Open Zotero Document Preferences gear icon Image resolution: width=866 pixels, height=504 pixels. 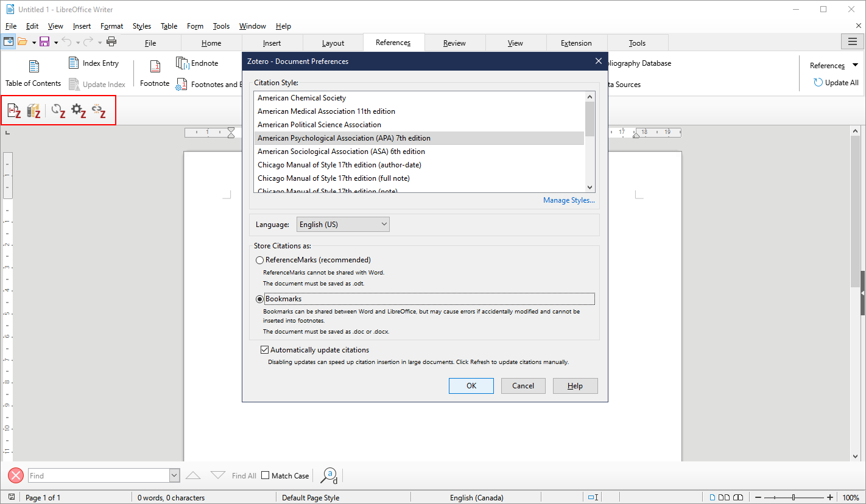point(78,110)
